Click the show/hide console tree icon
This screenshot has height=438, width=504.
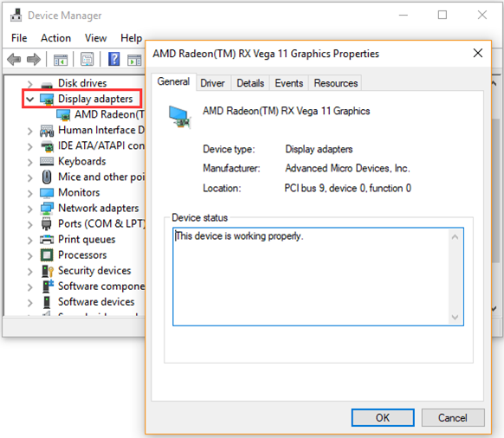61,60
